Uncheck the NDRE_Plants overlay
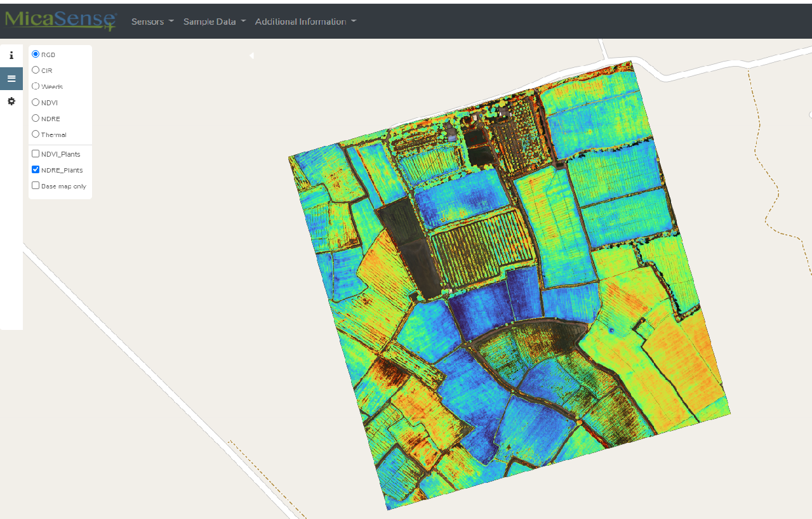Viewport: 812px width, 519px height. pos(36,170)
